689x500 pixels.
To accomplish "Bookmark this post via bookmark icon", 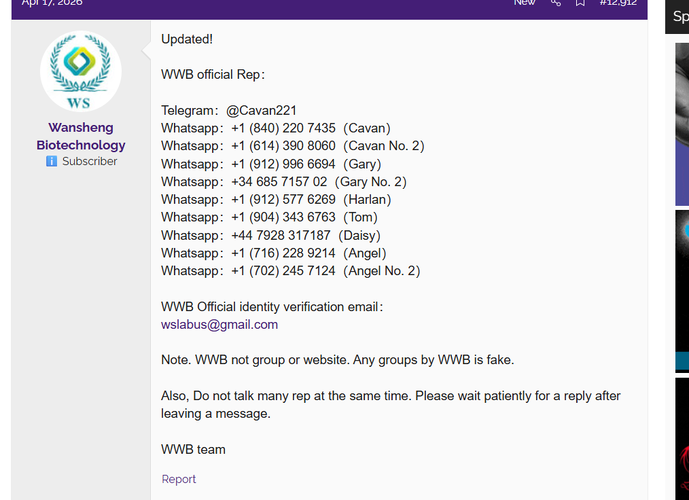I will pos(580,3).
